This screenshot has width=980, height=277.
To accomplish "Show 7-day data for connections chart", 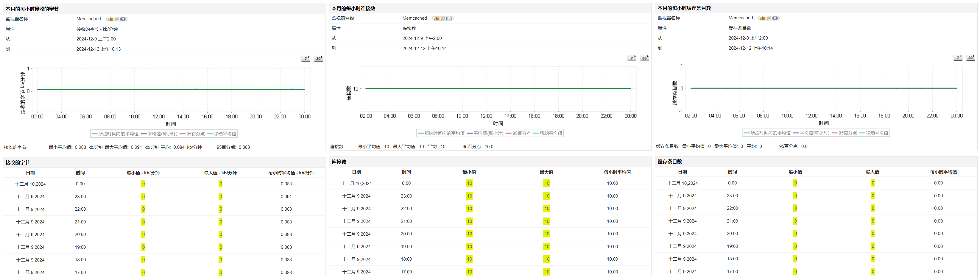I will (632, 58).
